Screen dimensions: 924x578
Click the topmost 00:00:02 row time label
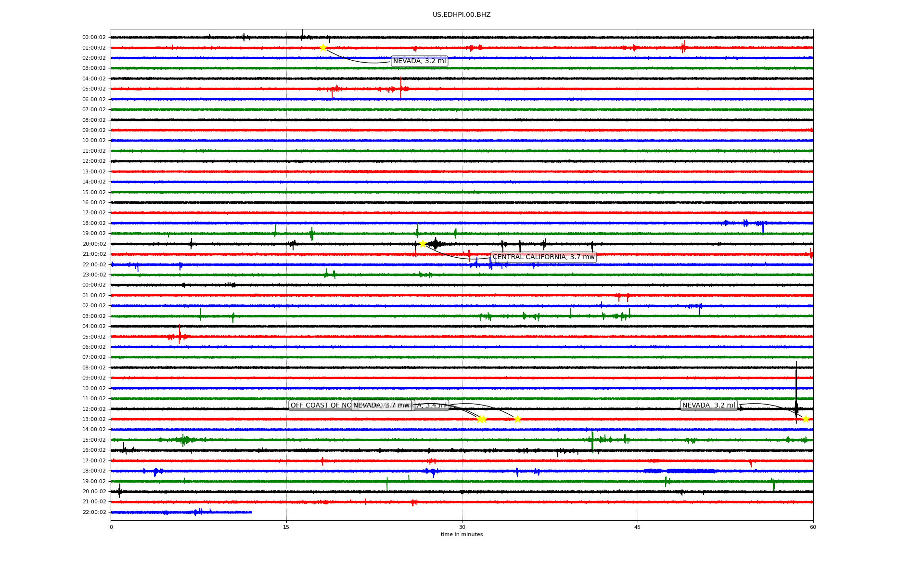point(94,38)
